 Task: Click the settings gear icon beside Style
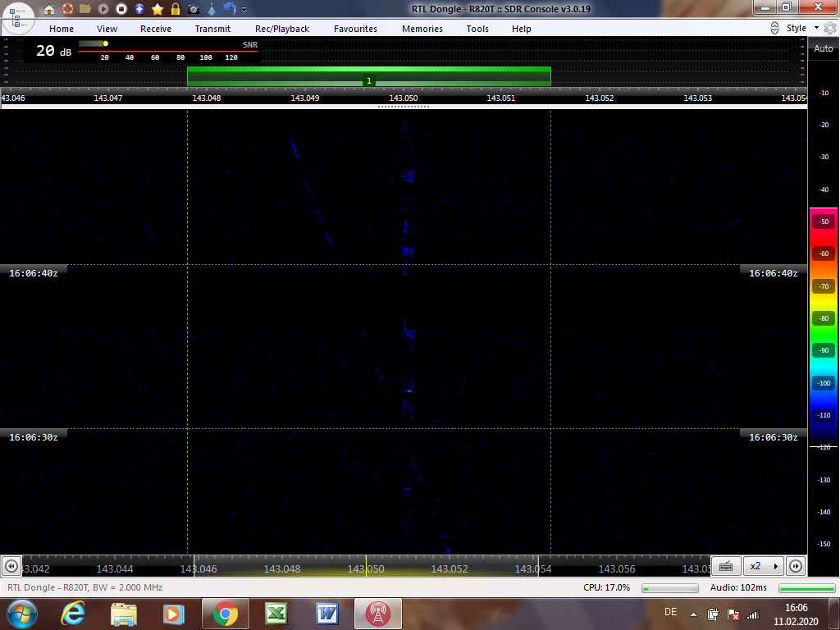click(x=830, y=28)
